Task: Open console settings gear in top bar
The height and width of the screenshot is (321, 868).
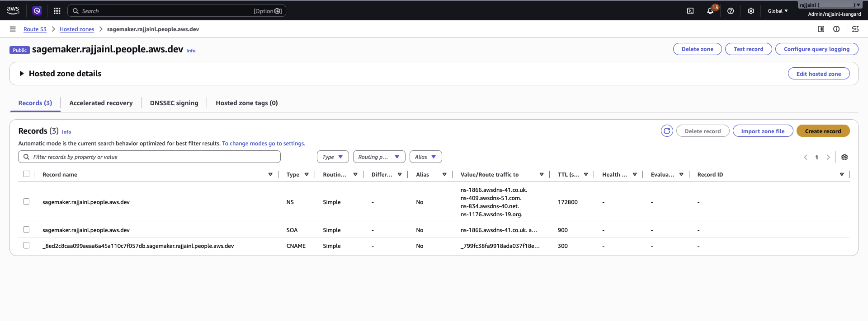Action: [751, 11]
